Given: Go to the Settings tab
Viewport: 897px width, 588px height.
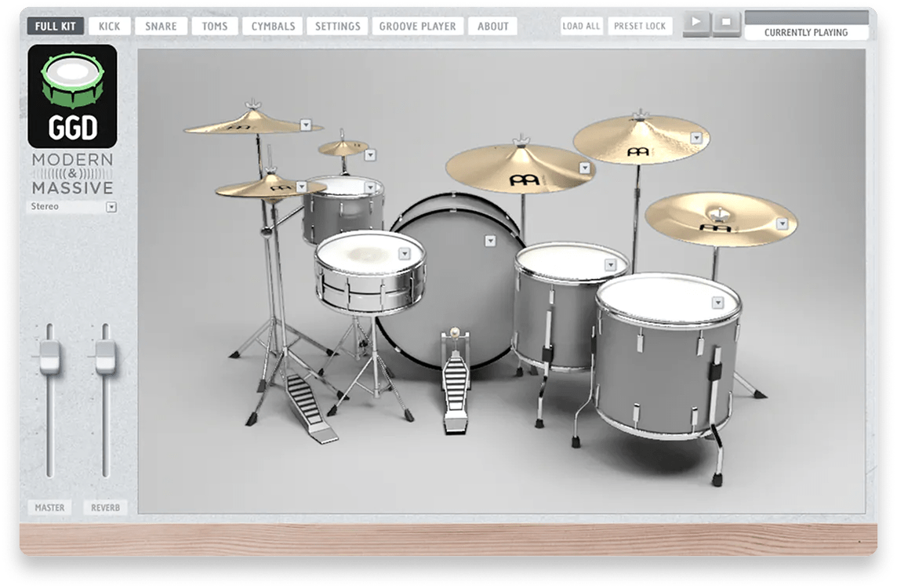Looking at the screenshot, I should [337, 26].
